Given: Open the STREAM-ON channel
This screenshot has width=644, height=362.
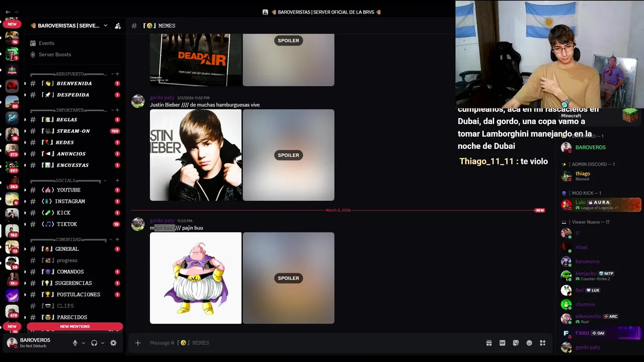Looking at the screenshot, I should [75, 131].
